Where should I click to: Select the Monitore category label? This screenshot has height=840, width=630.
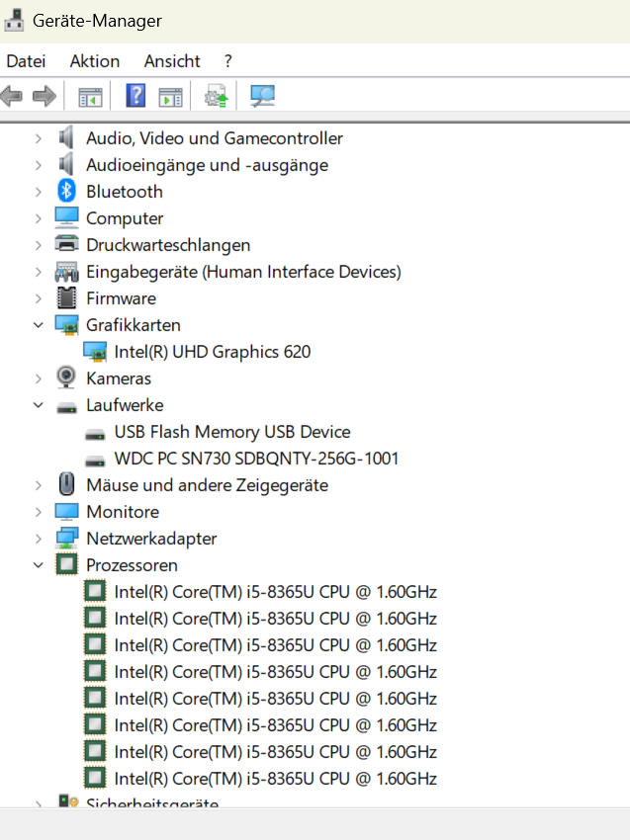pos(123,512)
